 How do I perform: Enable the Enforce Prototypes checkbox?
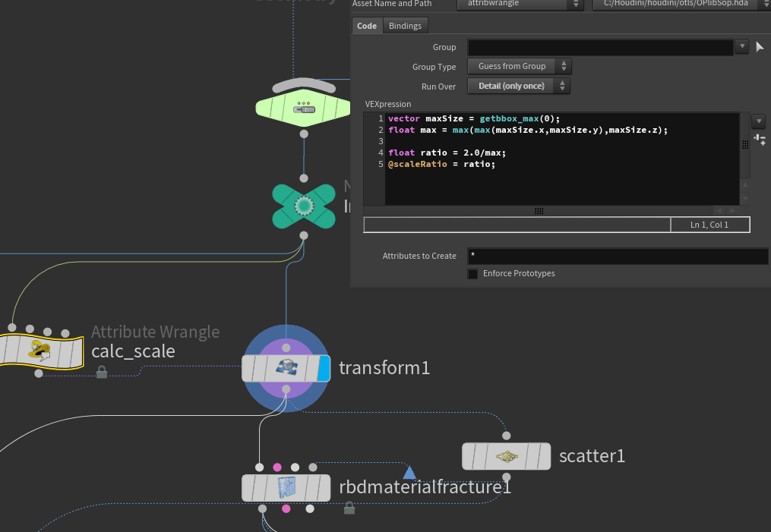(472, 273)
